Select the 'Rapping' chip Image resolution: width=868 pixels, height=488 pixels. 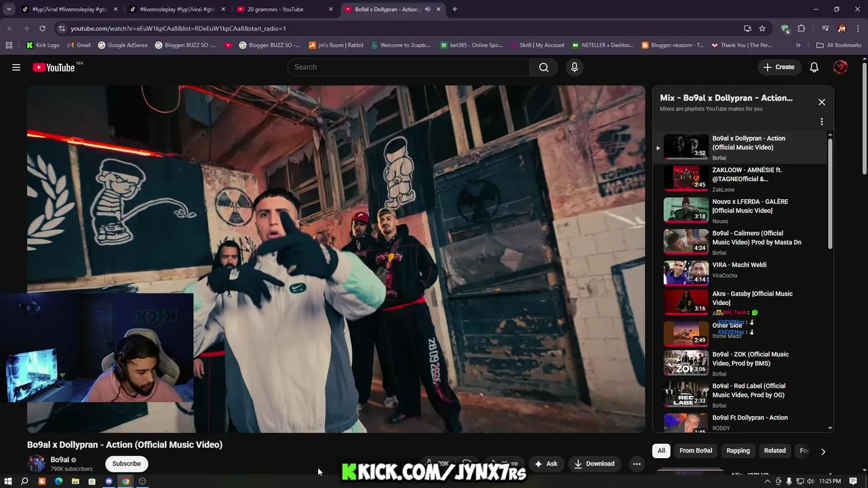[738, 451]
